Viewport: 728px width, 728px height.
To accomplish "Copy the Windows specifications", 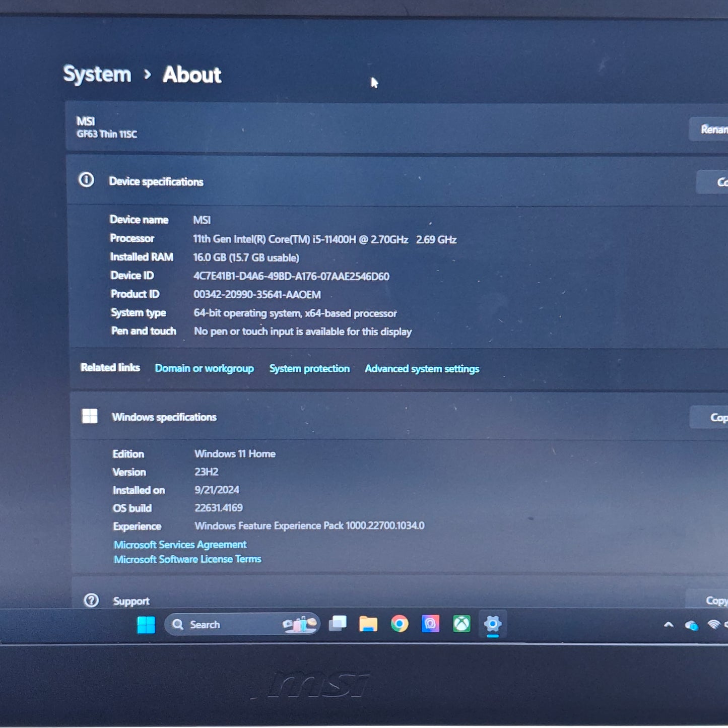I will 709,417.
